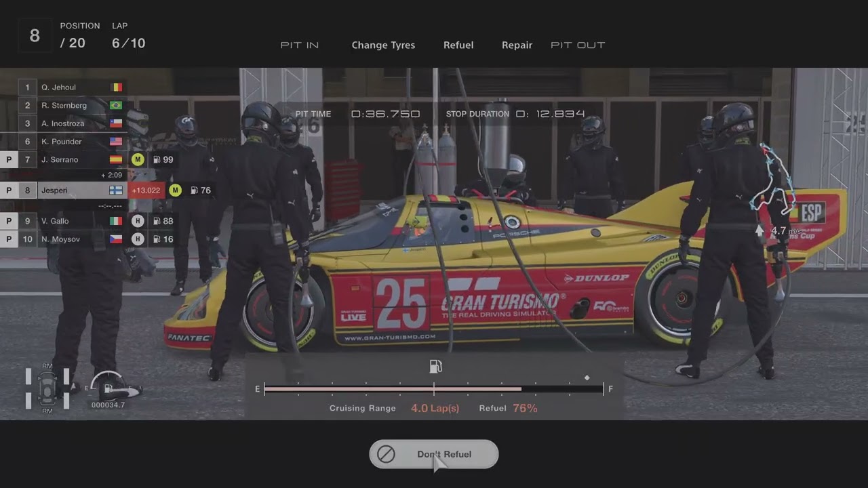Image resolution: width=868 pixels, height=488 pixels.
Task: Click J. Serrano's Spanish flag icon
Action: click(x=117, y=160)
